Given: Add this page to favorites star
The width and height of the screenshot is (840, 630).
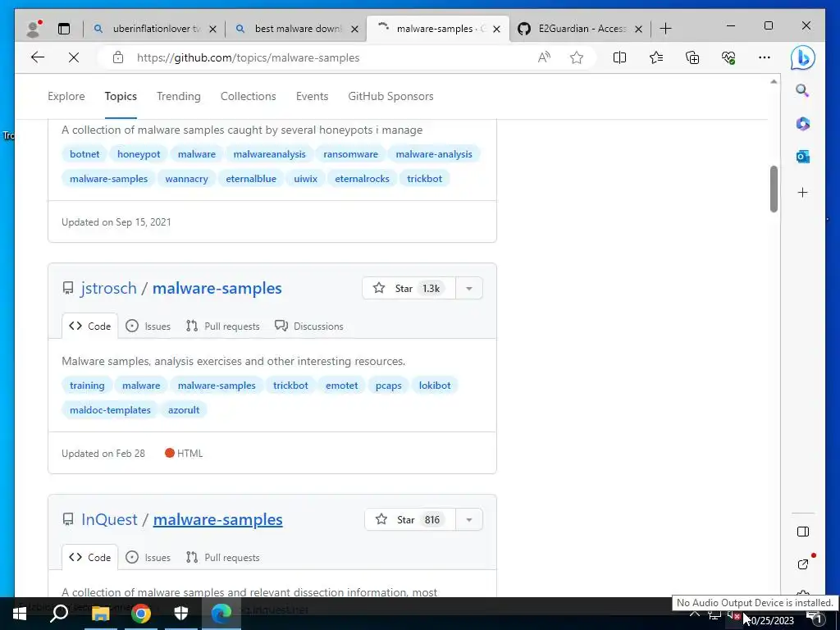Looking at the screenshot, I should pyautogui.click(x=577, y=57).
